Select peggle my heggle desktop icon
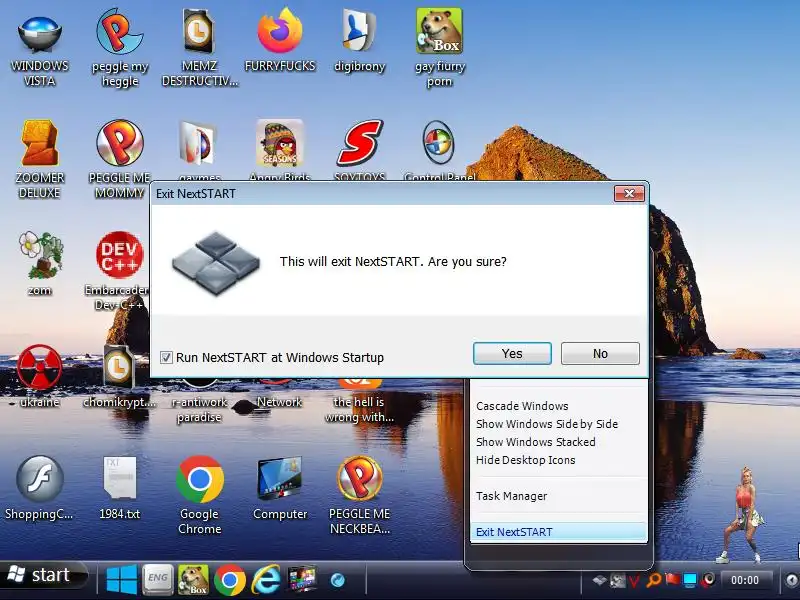 click(120, 48)
